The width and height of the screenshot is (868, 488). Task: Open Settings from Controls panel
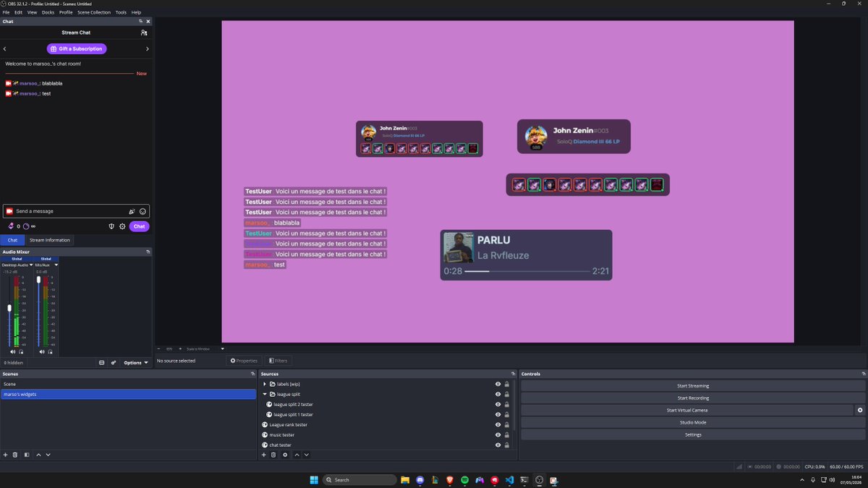point(693,435)
